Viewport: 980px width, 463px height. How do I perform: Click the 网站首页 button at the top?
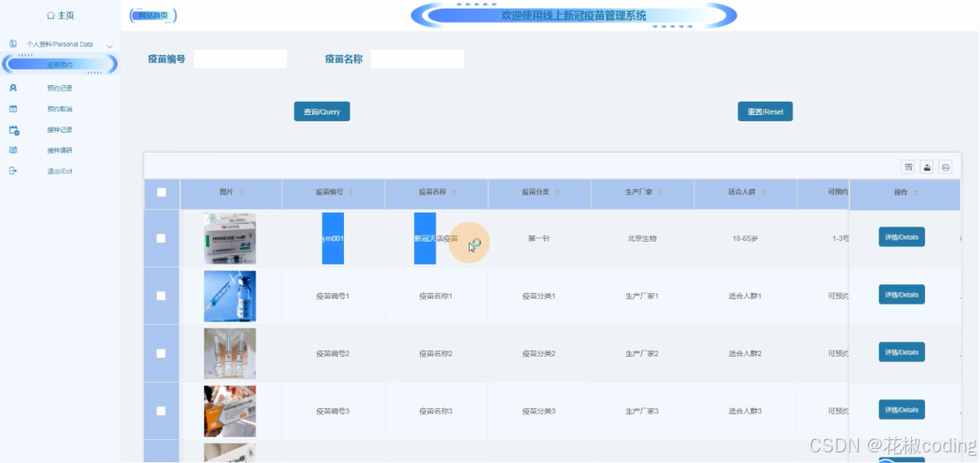(x=153, y=16)
